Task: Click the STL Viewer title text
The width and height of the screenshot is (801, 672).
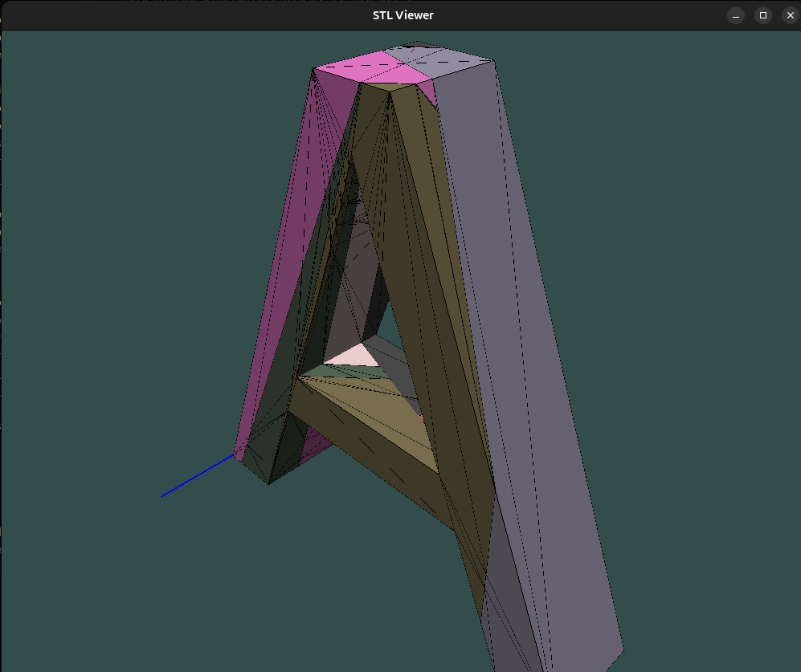Action: click(x=403, y=15)
